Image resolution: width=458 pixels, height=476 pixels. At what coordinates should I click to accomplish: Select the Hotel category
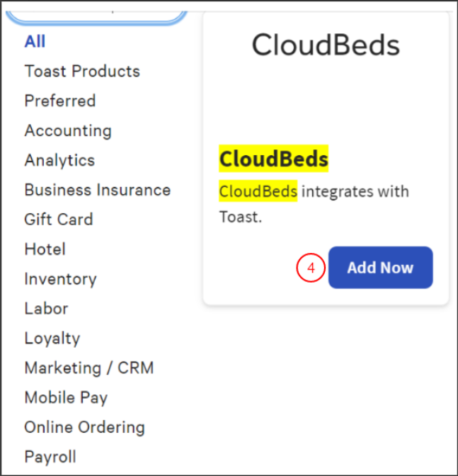coord(45,250)
